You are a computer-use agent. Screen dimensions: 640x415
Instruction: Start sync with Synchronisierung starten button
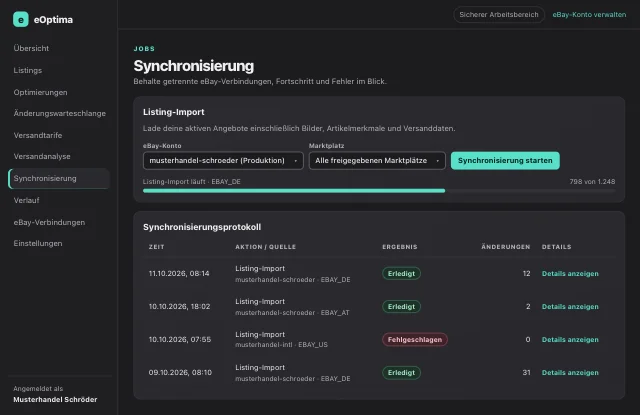pyautogui.click(x=505, y=160)
